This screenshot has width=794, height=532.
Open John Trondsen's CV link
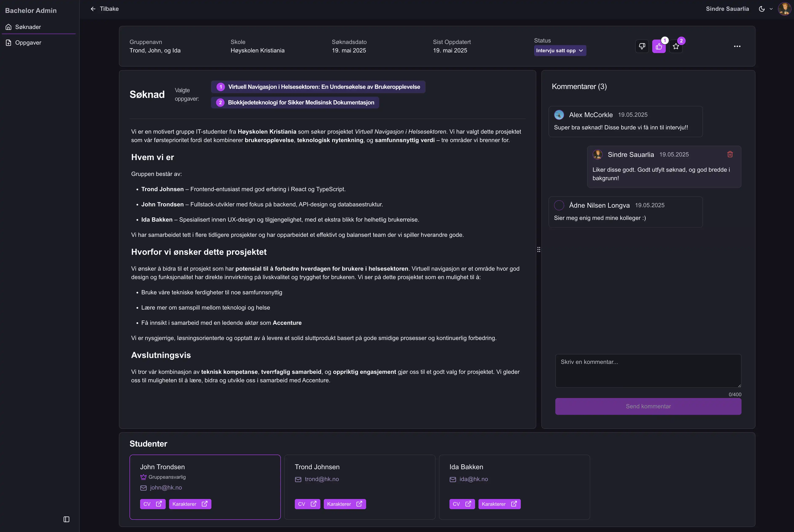pyautogui.click(x=152, y=504)
